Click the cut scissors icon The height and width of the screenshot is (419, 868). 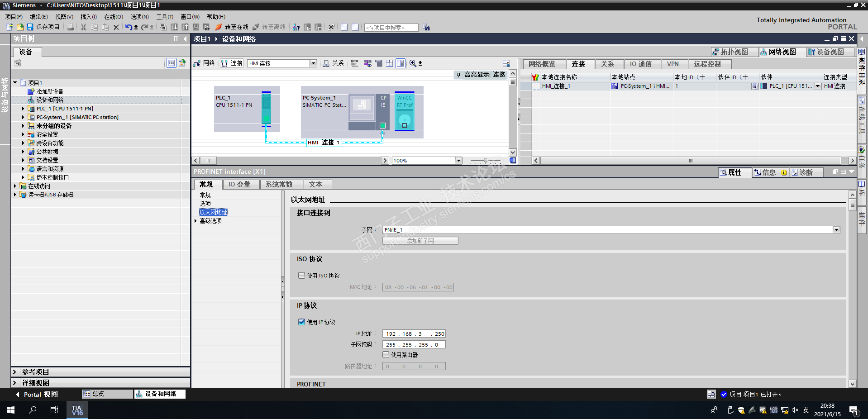pyautogui.click(x=84, y=27)
